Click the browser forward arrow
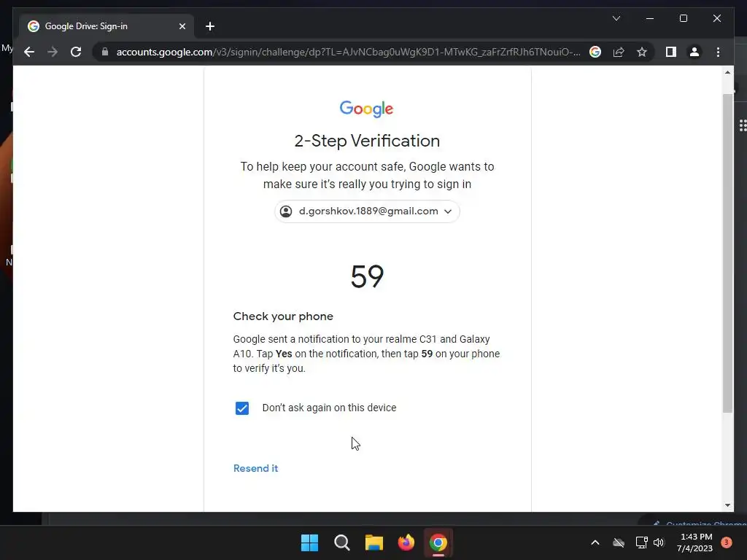Viewport: 747px width, 560px height. pyautogui.click(x=53, y=52)
